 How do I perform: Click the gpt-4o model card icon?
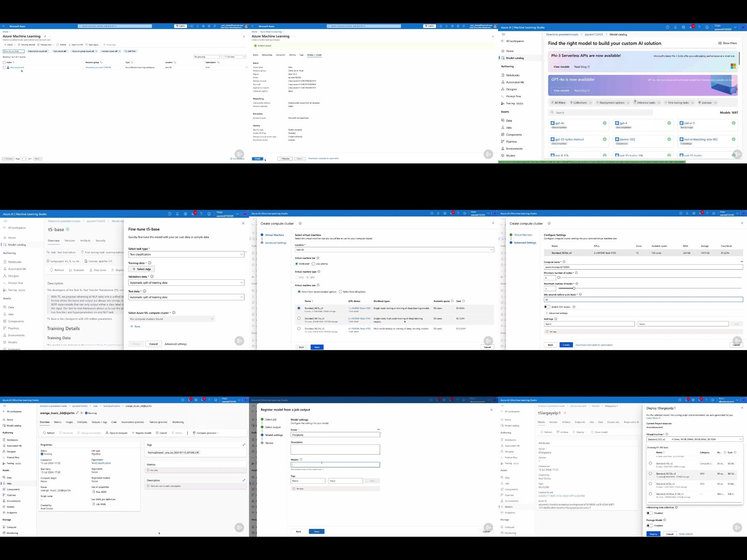tap(552, 123)
